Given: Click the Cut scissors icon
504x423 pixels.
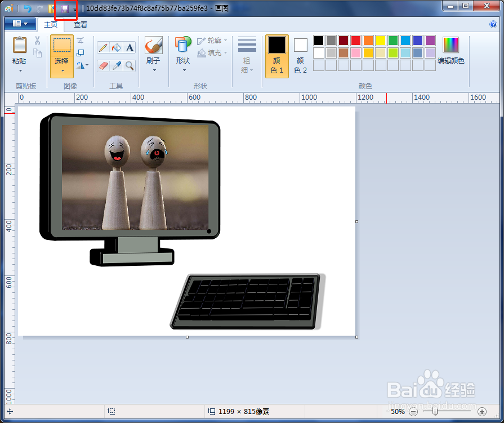Looking at the screenshot, I should [37, 41].
